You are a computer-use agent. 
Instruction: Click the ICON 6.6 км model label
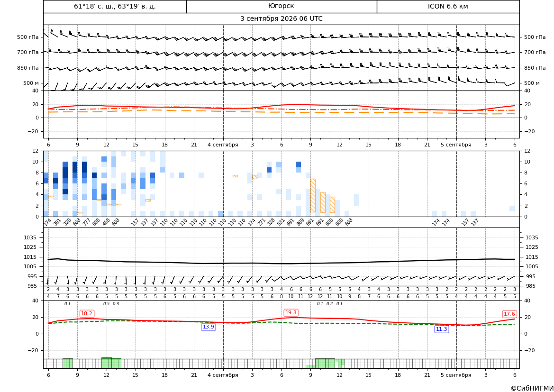(x=448, y=6)
